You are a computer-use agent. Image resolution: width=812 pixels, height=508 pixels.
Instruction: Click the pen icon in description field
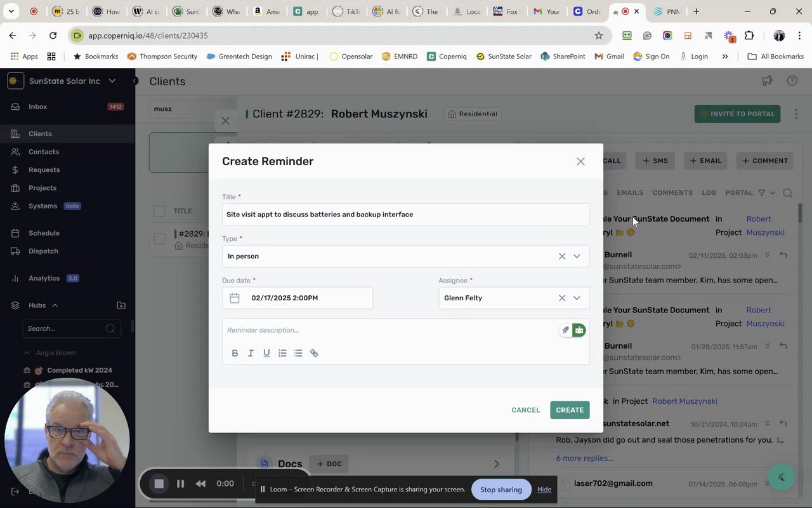[565, 330]
